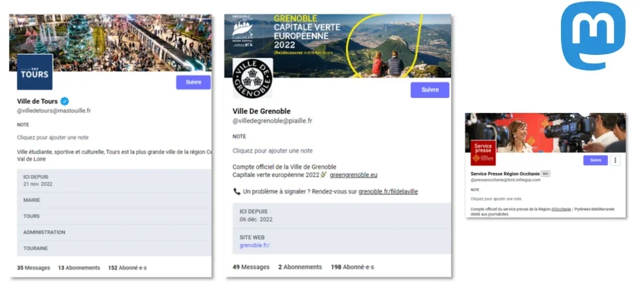The image size is (644, 286).
Task: Add a note on Ville De Grenoble profile
Action: click(x=272, y=151)
